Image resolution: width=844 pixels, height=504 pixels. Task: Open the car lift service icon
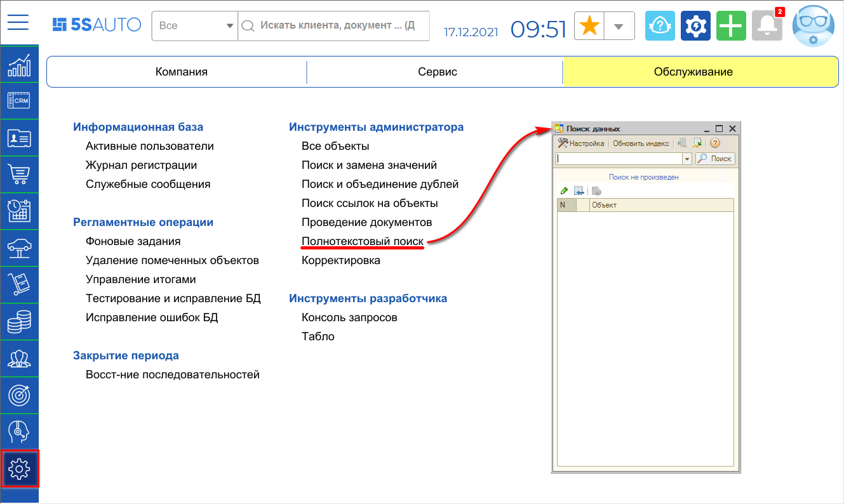(x=19, y=248)
